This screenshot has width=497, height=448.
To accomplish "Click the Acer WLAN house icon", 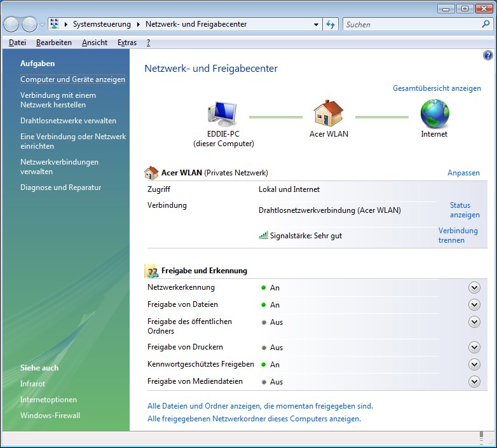I will (328, 114).
